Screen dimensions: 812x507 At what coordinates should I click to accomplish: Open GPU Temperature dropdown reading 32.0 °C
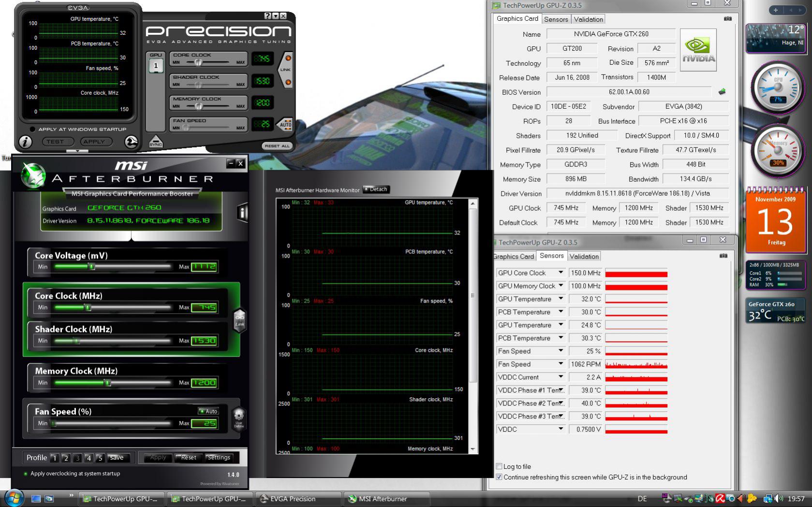tap(561, 299)
